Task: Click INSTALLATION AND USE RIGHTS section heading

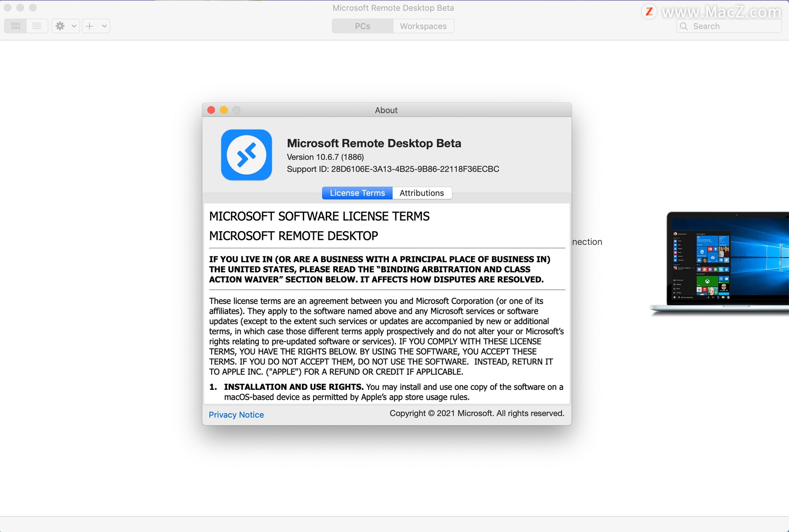Action: click(x=294, y=387)
